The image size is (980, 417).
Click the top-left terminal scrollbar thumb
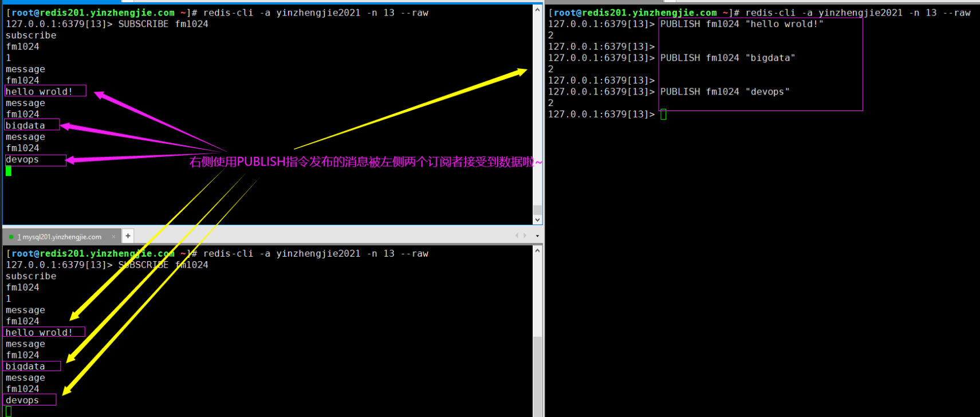[x=537, y=210]
